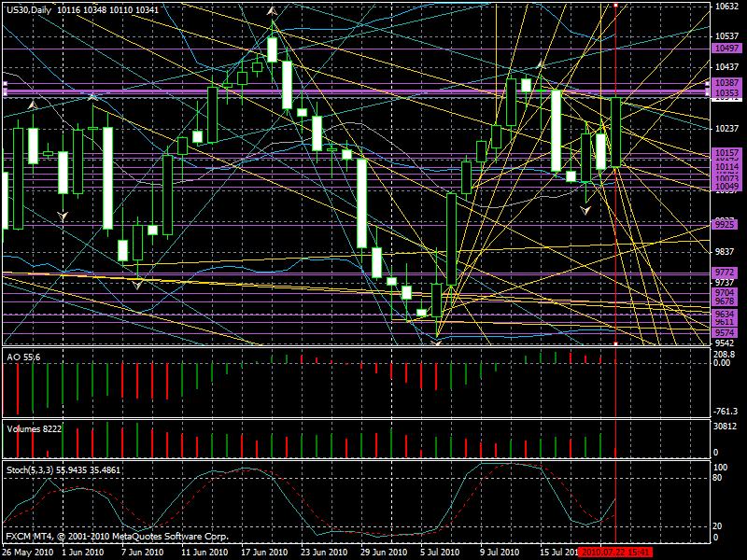Select the purple 9611 price level label
The width and height of the screenshot is (747, 560).
click(725, 322)
